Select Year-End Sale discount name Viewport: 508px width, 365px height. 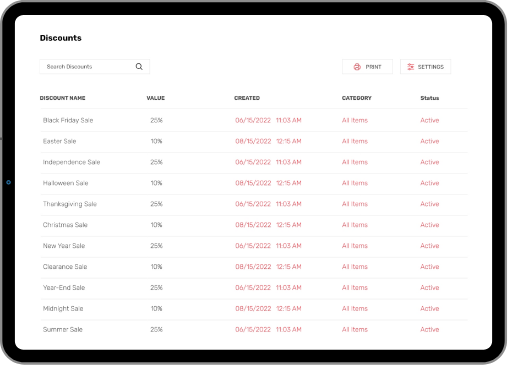click(64, 288)
